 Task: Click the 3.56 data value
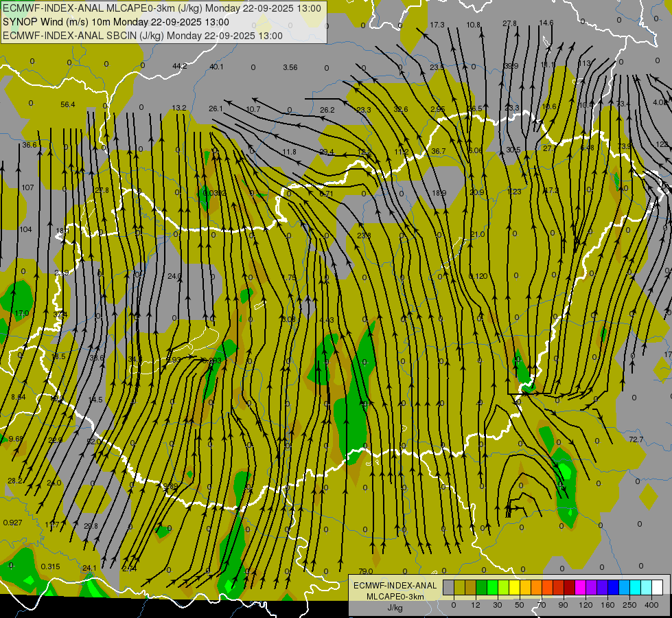click(x=290, y=67)
